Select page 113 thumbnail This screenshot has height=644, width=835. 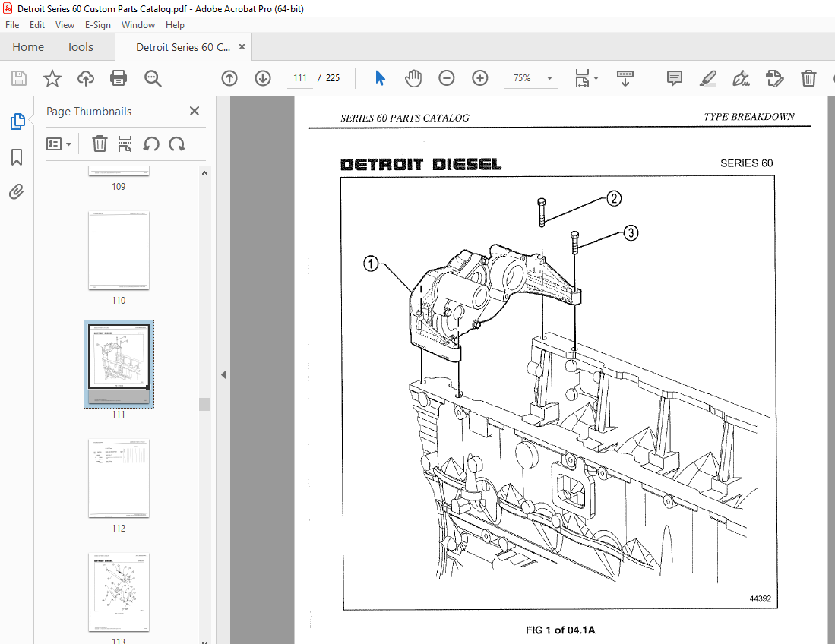coord(119,592)
